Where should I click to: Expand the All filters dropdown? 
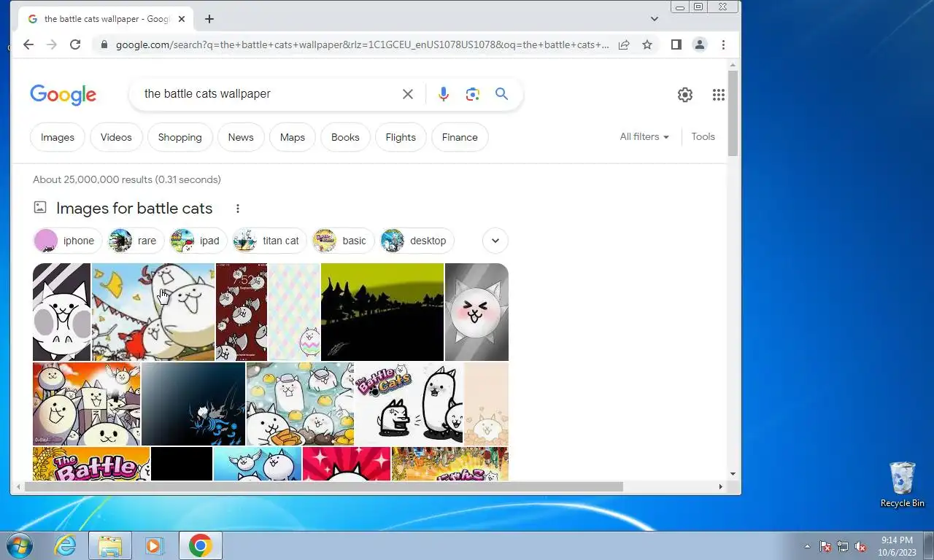644,136
